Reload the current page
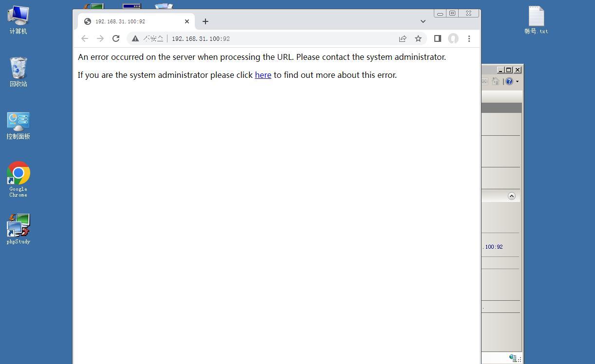The height and width of the screenshot is (364, 595). pos(116,38)
